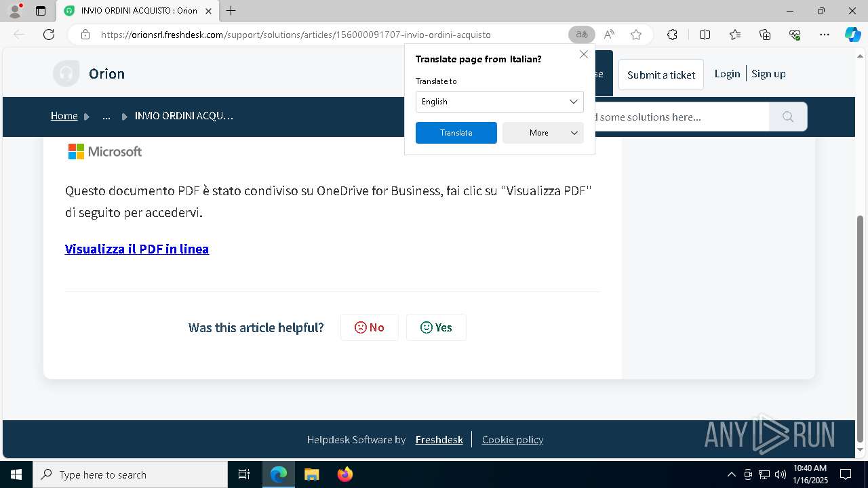This screenshot has height=488, width=868.
Task: Open the Favorites list
Action: tap(735, 35)
